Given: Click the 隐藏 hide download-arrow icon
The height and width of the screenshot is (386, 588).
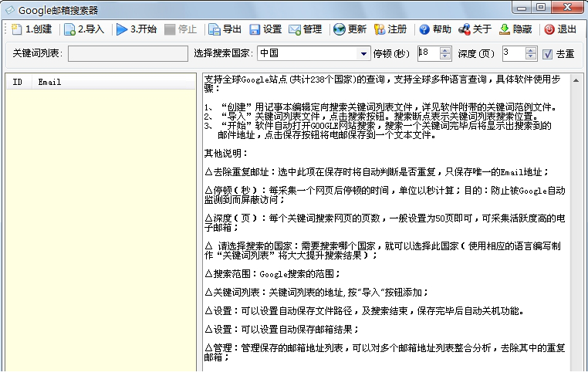Looking at the screenshot, I should (x=505, y=29).
